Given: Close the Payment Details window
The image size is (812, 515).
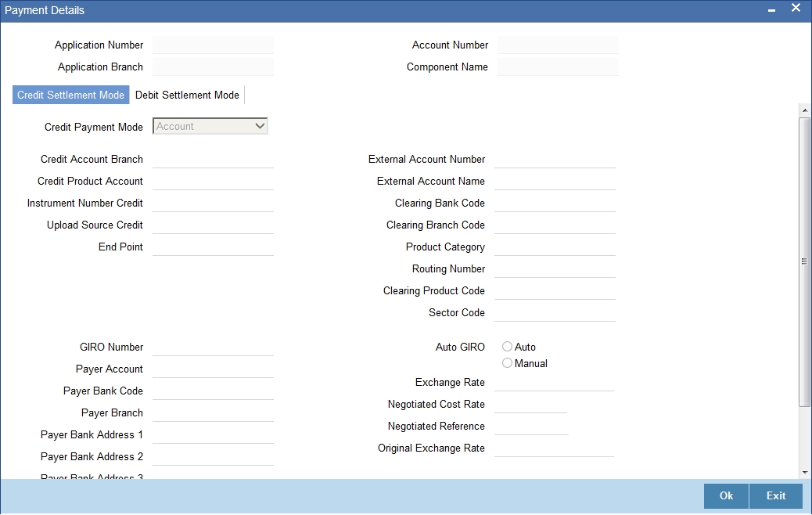Looking at the screenshot, I should [796, 8].
